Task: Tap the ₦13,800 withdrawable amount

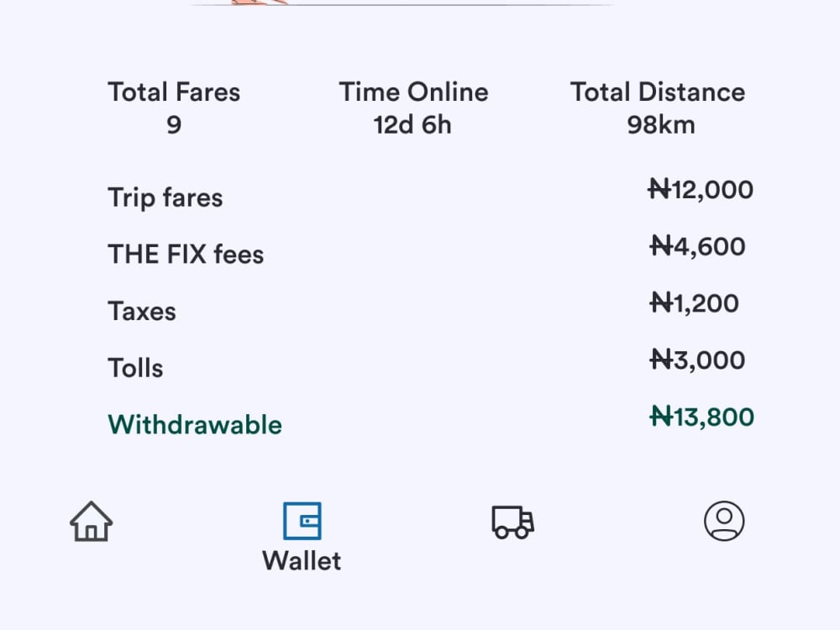Action: pyautogui.click(x=701, y=417)
